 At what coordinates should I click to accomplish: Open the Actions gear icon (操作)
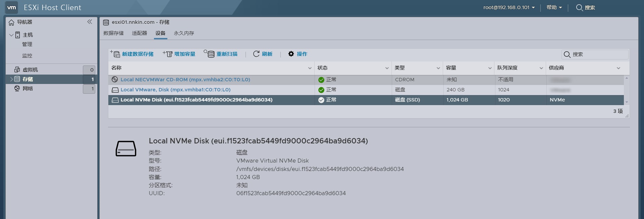[291, 54]
